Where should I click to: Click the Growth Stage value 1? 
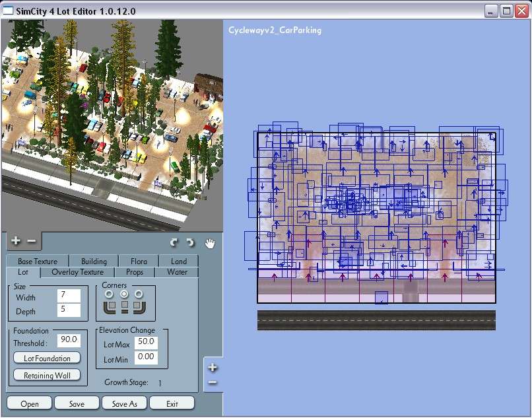point(160,383)
